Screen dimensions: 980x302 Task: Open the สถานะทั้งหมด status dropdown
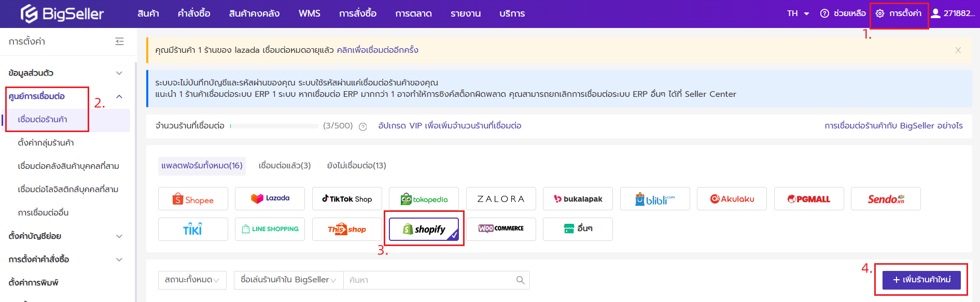(192, 280)
